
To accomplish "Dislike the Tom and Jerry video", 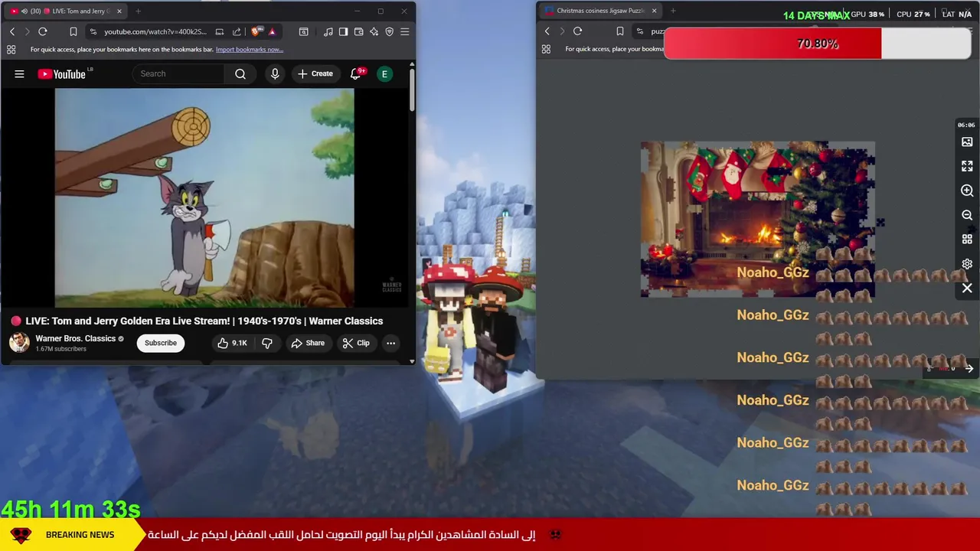I will pyautogui.click(x=267, y=343).
